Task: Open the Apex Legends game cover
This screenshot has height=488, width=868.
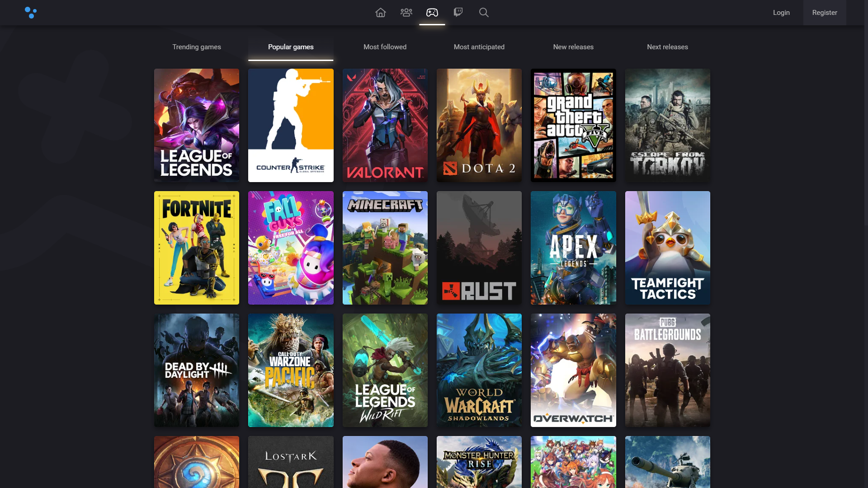Action: 573,248
